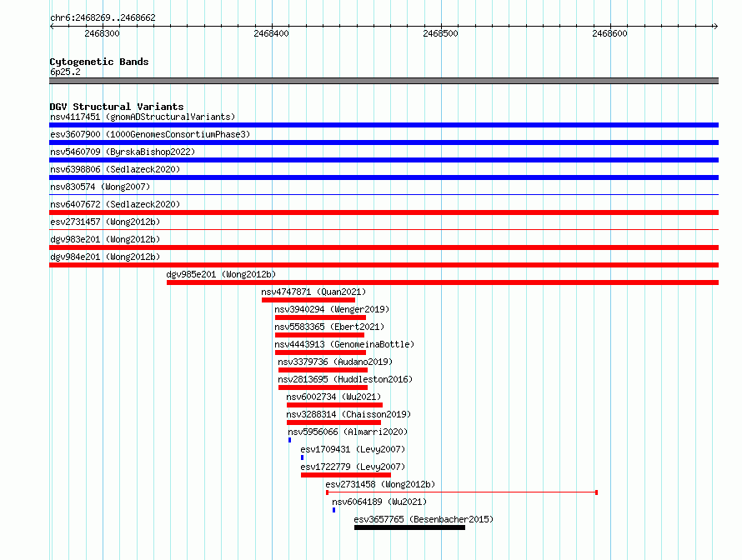
Task: Click the nsv3288314 Chaisson2019 label
Action: (348, 414)
